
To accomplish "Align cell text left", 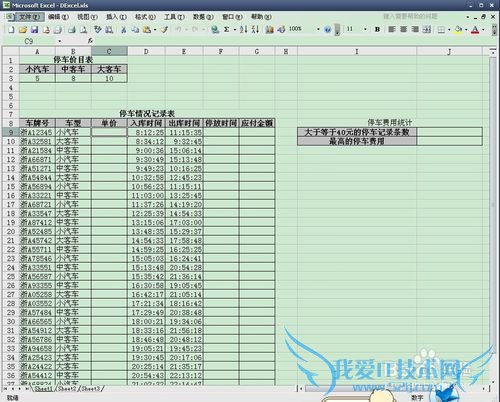I will point(392,29).
